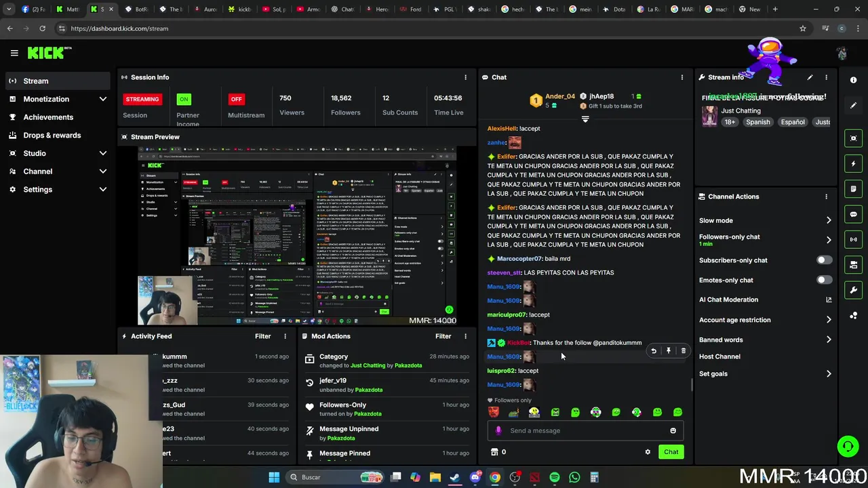Image resolution: width=868 pixels, height=488 pixels.
Task: Toggle Emotes-only chat
Action: [824, 280]
